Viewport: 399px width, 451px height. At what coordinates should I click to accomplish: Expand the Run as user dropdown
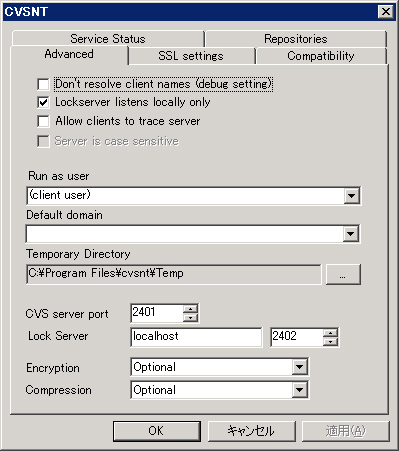351,196
